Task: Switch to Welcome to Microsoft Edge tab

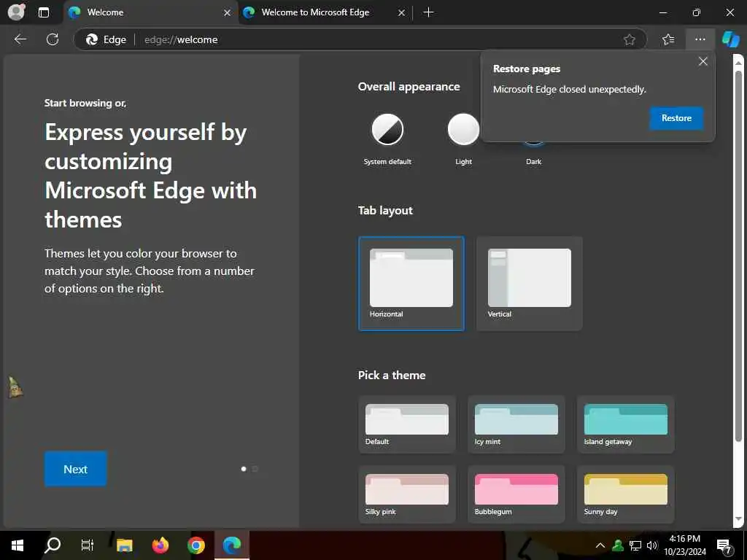Action: (x=324, y=12)
